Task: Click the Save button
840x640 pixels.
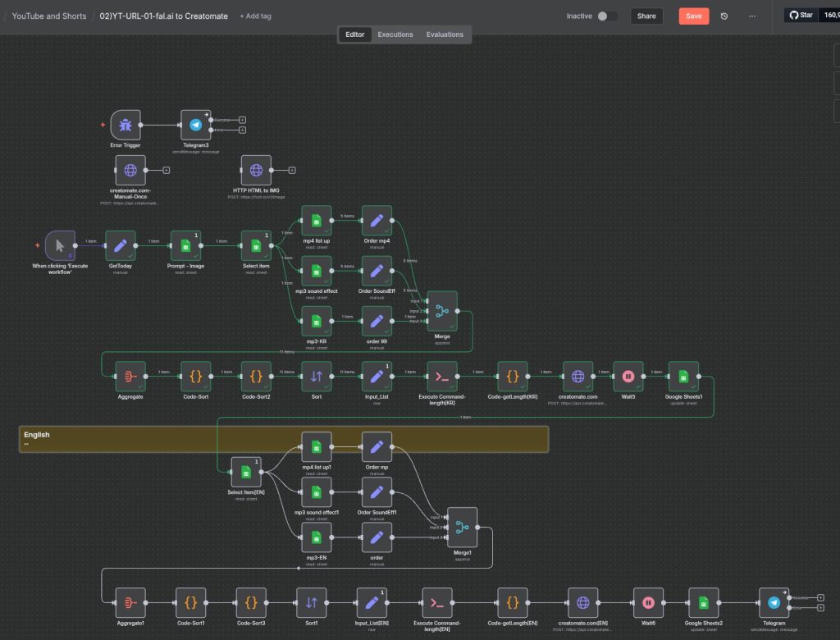Action: pos(693,16)
